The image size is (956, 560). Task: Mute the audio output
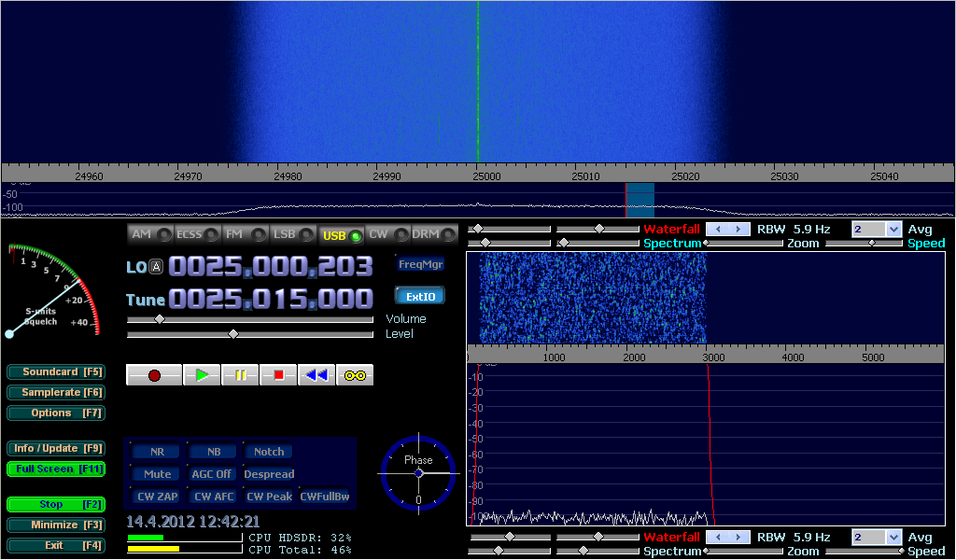[x=157, y=474]
